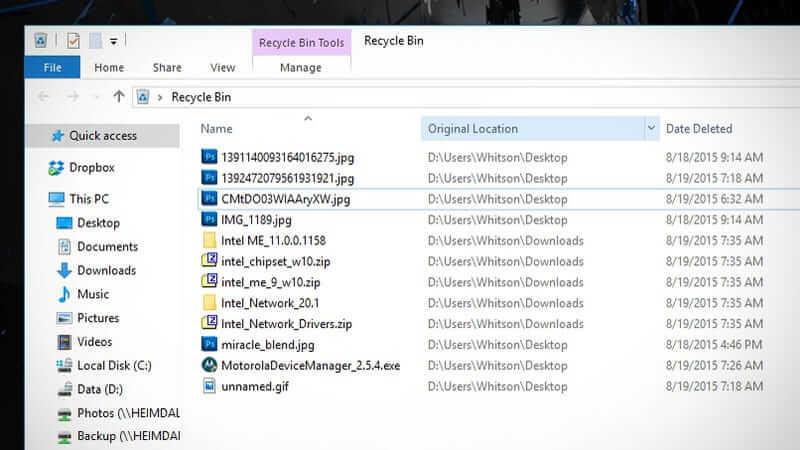
Task: Click folder icon of Intel ME_11.0.0.1158
Action: 209,240
